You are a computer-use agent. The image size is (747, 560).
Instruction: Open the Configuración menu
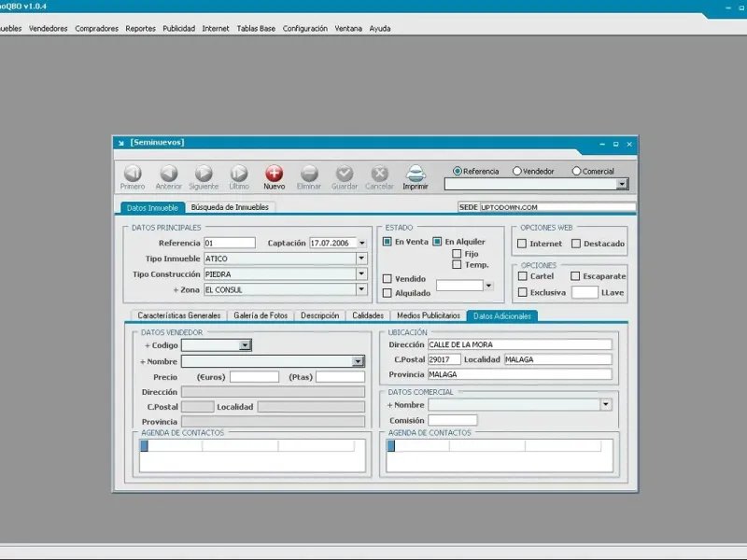coord(305,29)
